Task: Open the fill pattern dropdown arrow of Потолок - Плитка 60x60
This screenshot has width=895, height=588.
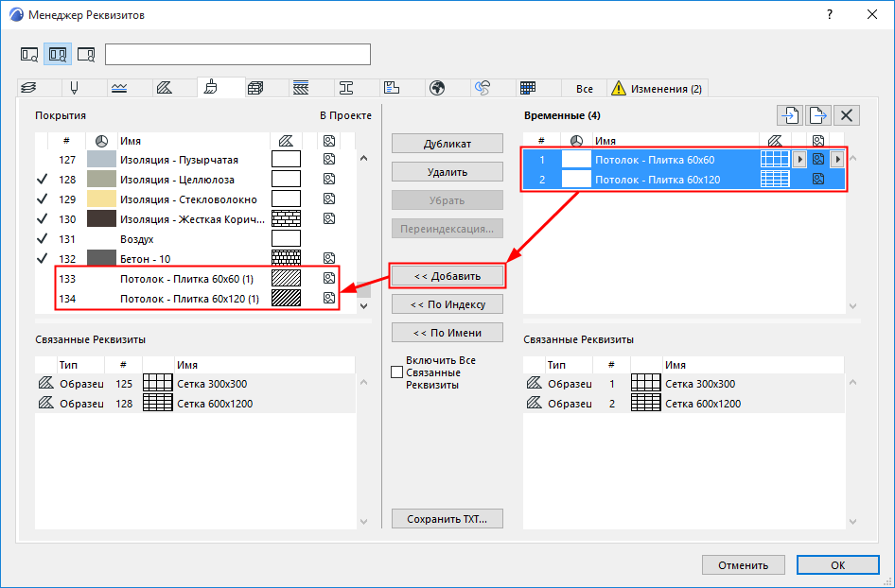Action: pyautogui.click(x=799, y=159)
